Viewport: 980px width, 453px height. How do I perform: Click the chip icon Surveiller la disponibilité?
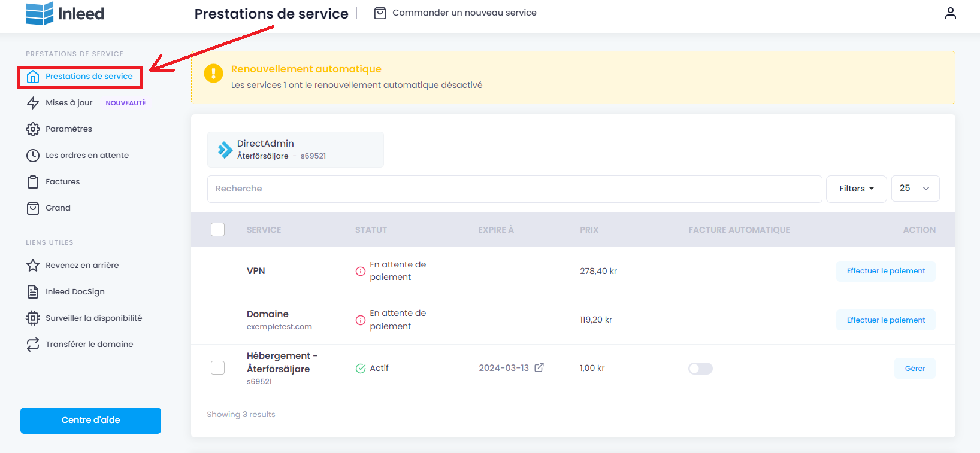coord(33,318)
